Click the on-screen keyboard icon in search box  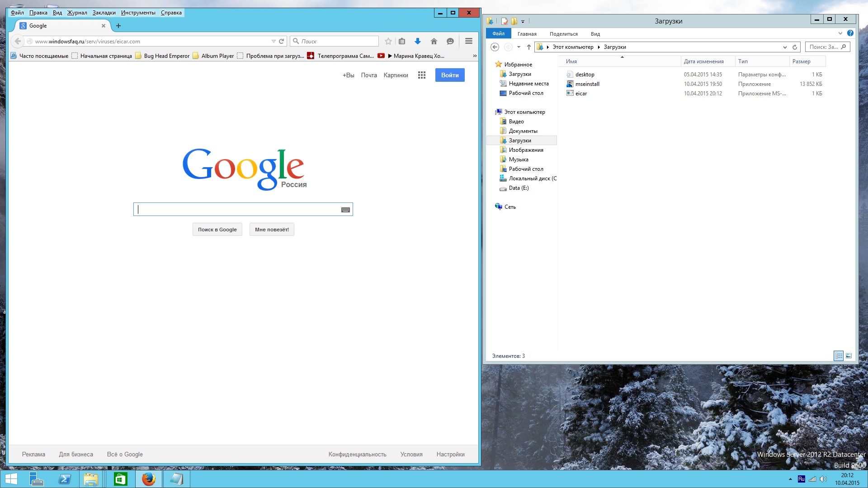point(345,210)
